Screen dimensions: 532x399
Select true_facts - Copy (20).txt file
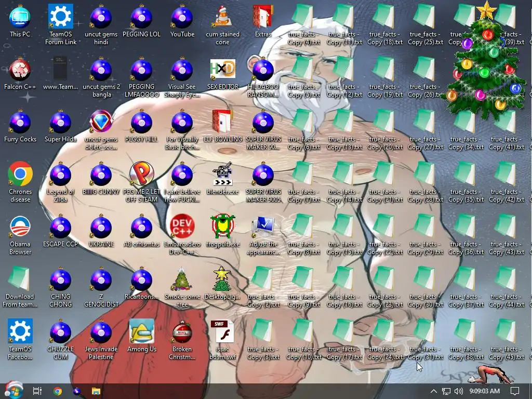[385, 130]
